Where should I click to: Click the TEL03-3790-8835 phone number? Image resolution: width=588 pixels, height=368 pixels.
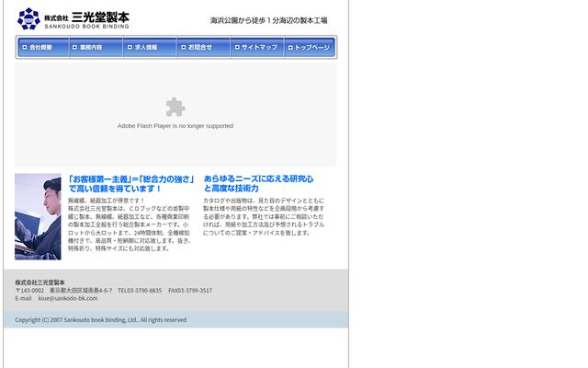(140, 291)
